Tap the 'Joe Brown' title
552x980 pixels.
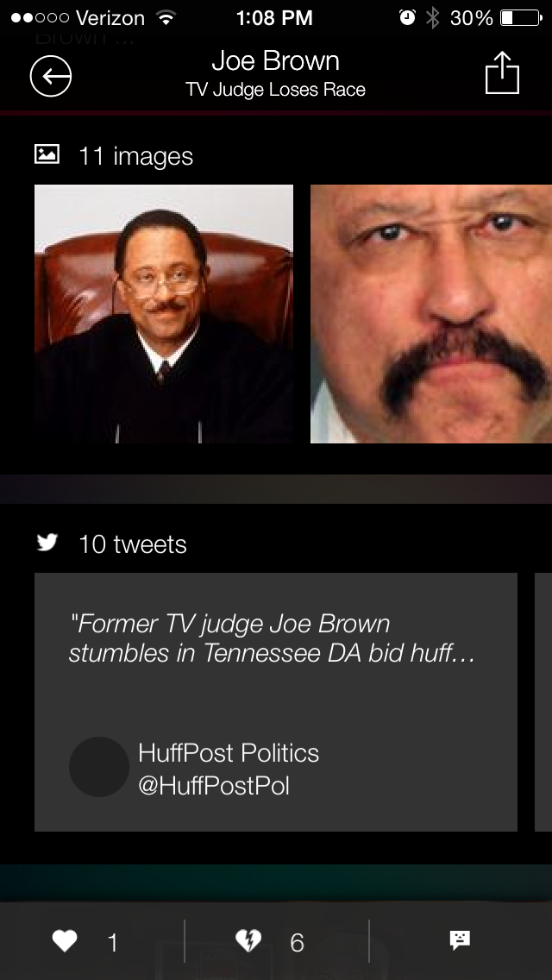(x=276, y=61)
